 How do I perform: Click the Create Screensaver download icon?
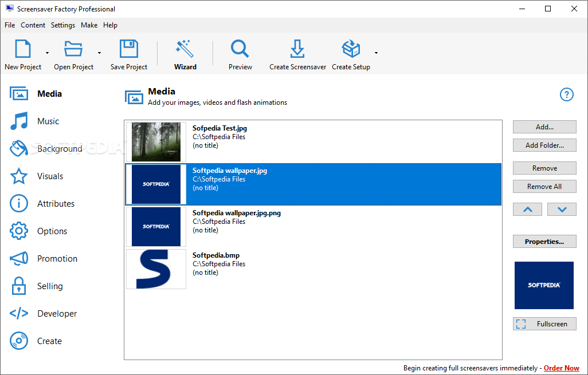pyautogui.click(x=297, y=48)
